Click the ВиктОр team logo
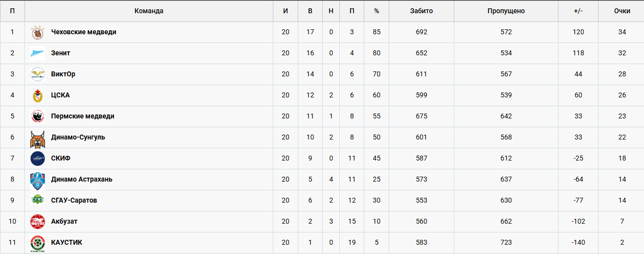The width and height of the screenshot is (644, 254). coord(38,74)
